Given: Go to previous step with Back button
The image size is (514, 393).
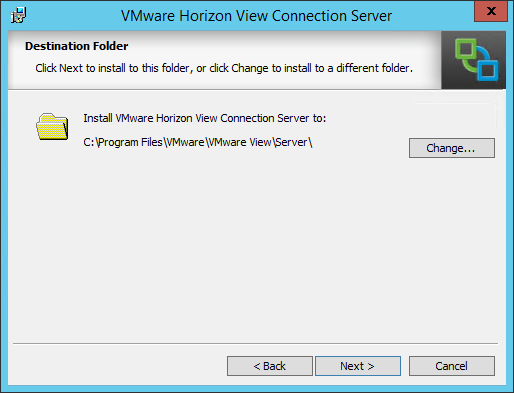Looking at the screenshot, I should pos(270,366).
